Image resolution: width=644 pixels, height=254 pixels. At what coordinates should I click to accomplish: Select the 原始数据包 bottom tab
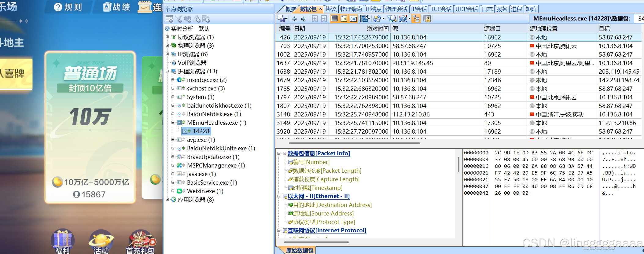(300, 251)
